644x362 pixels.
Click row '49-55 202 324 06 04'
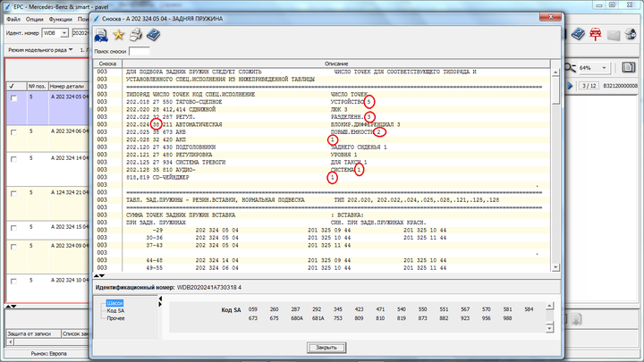pos(322,267)
